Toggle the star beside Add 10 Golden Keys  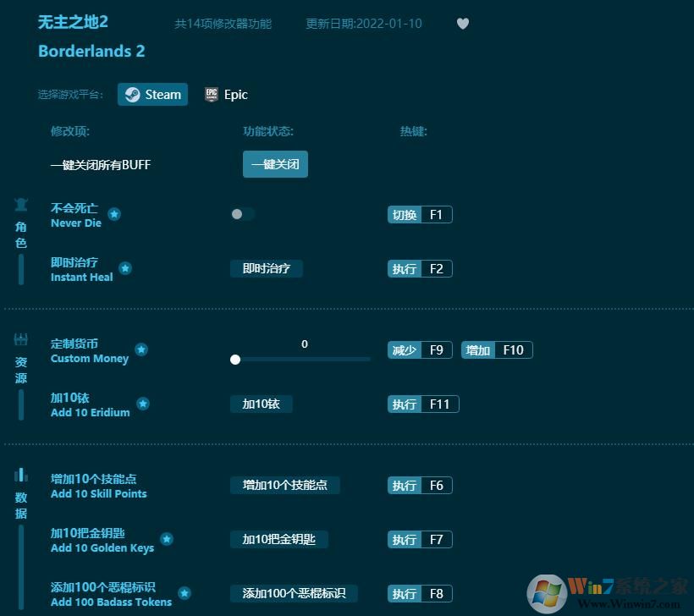click(167, 537)
